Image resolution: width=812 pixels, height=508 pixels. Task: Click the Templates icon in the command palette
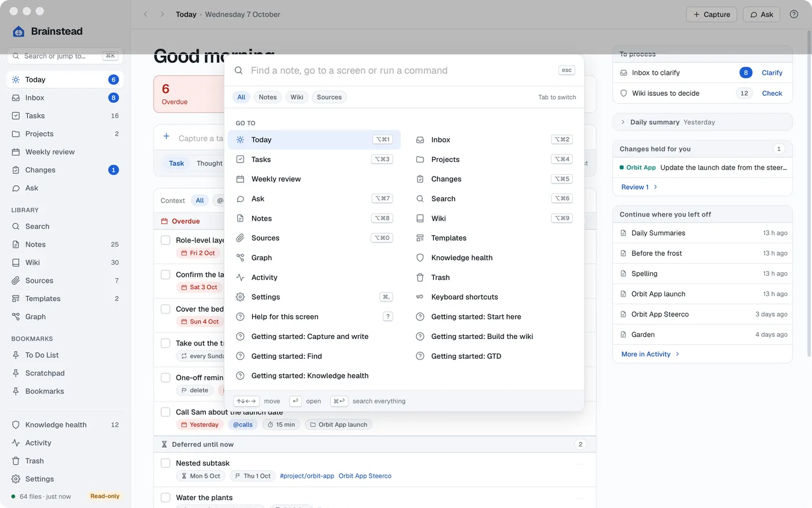[x=420, y=238]
